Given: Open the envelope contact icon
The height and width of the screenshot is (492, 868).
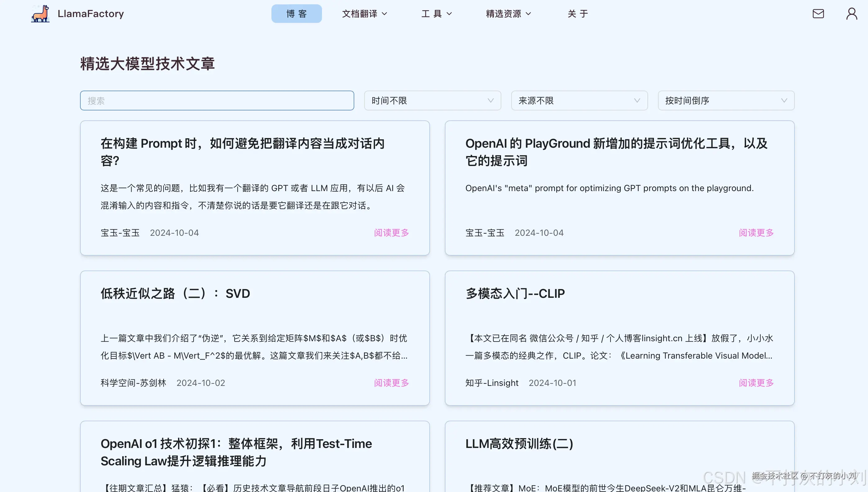Looking at the screenshot, I should click(x=818, y=14).
